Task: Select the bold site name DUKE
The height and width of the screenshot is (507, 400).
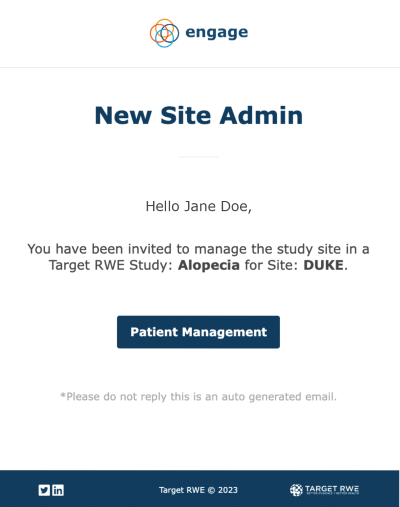Action: point(323,265)
